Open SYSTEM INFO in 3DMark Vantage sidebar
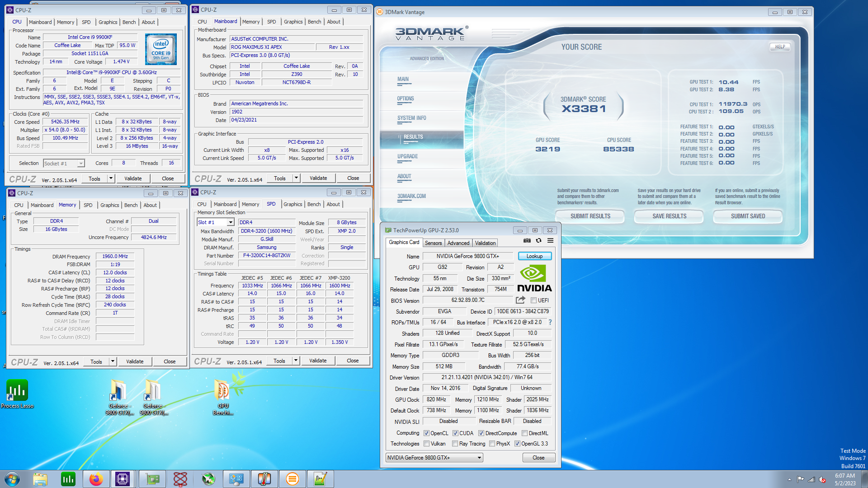 411,118
